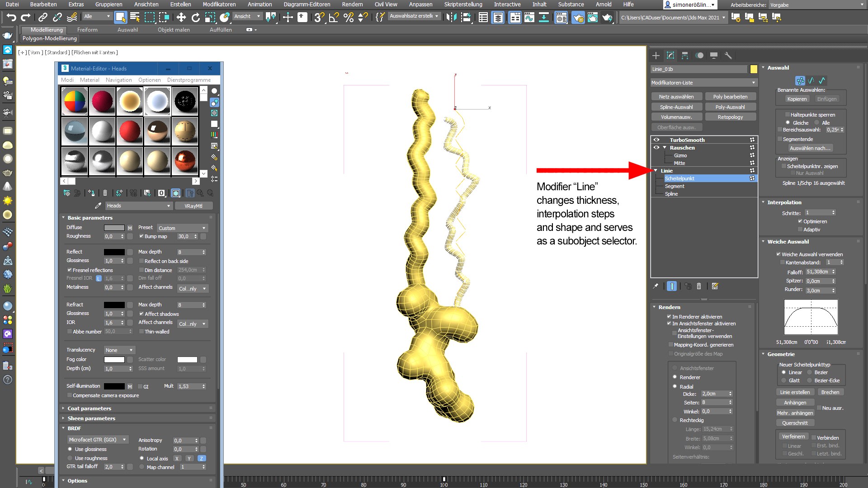
Task: Click the delete modifier trash icon
Action: coord(699,286)
